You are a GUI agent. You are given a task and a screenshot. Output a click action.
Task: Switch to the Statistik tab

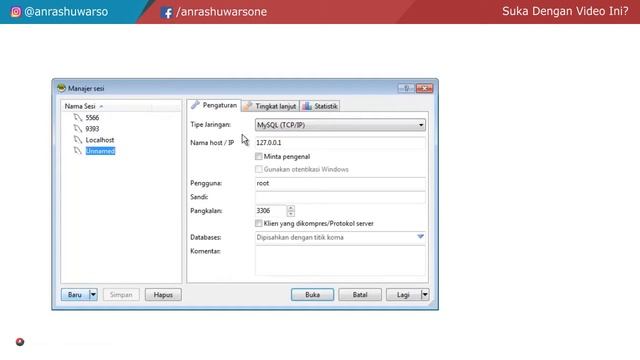tap(320, 106)
